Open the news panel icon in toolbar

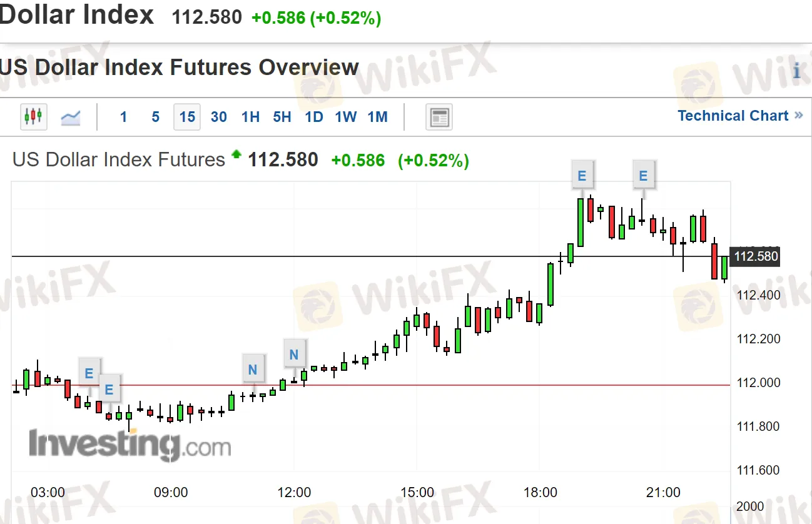click(x=439, y=117)
